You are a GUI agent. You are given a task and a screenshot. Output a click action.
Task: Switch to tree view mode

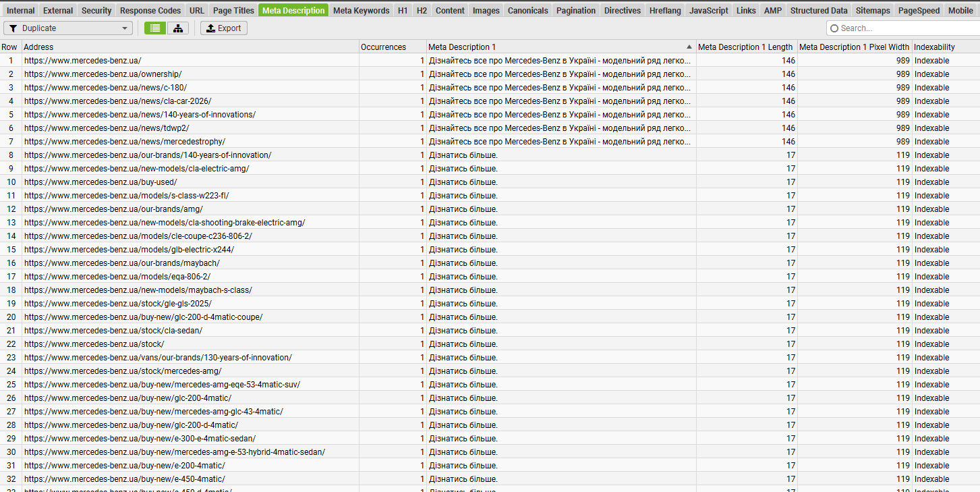[x=178, y=28]
